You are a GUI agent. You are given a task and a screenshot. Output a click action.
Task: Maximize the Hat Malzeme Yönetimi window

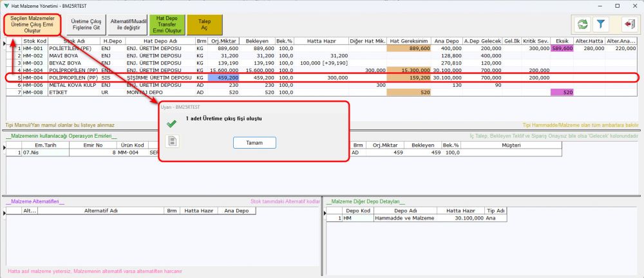[x=618, y=6]
